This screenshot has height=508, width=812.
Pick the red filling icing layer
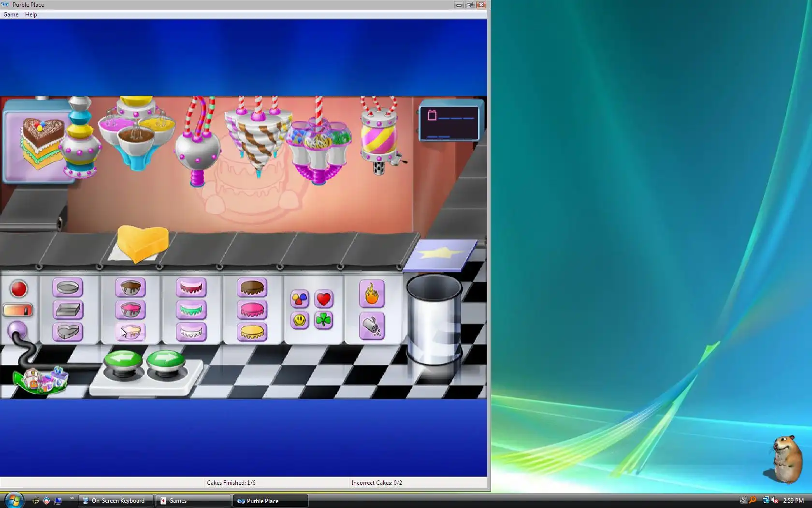[191, 288]
